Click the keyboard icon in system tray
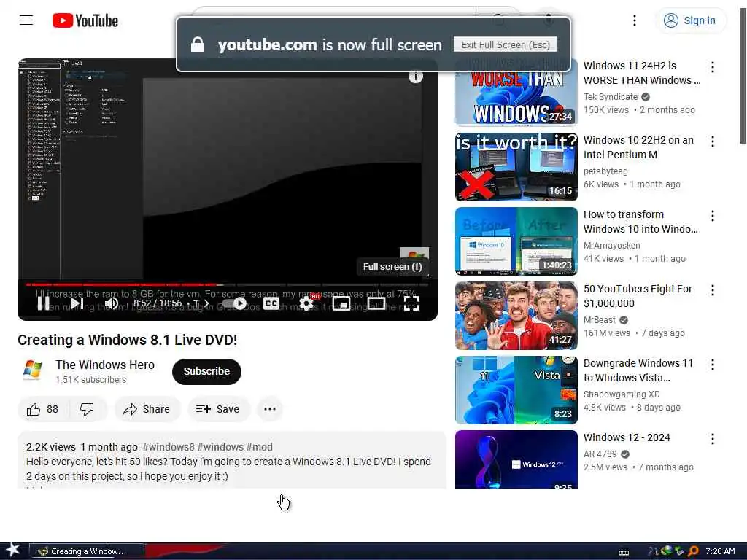747x560 pixels. point(623,553)
